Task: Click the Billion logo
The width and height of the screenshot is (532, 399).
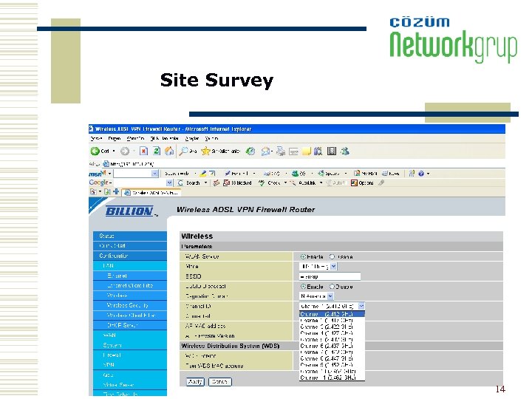Action: click(x=129, y=211)
